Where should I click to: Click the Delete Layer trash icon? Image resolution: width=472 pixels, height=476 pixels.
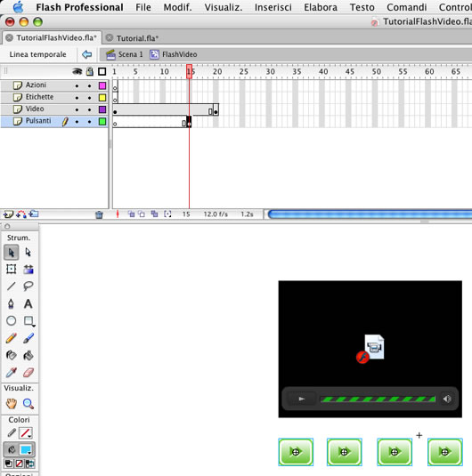[99, 215]
